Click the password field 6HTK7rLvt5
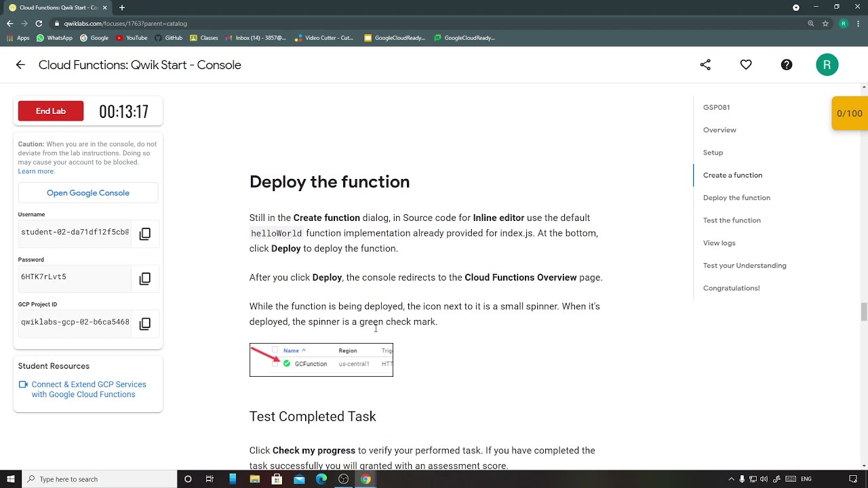Screen dimensions: 868x488 click(75, 277)
